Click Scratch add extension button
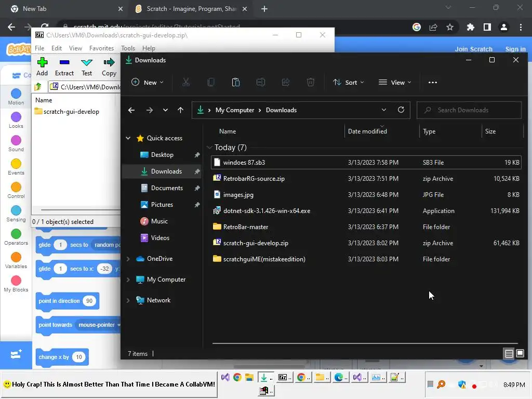 point(16,355)
